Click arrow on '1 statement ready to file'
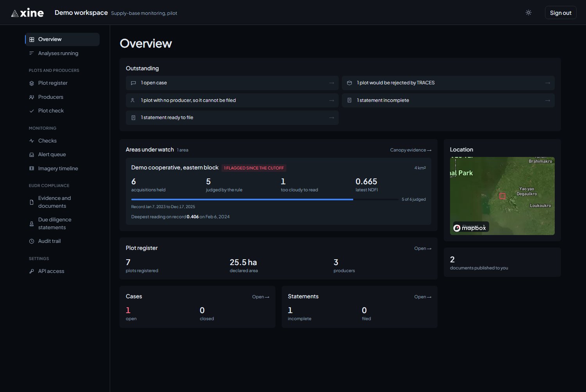 pos(331,118)
